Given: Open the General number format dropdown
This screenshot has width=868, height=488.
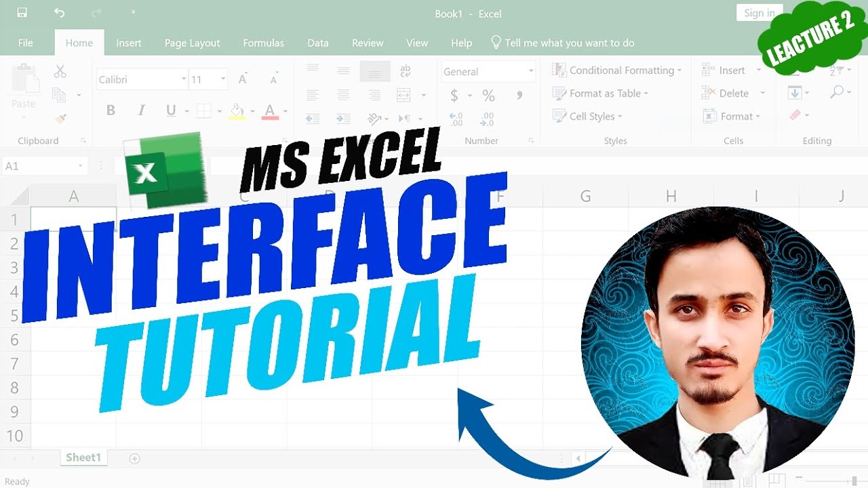Looking at the screenshot, I should point(531,71).
